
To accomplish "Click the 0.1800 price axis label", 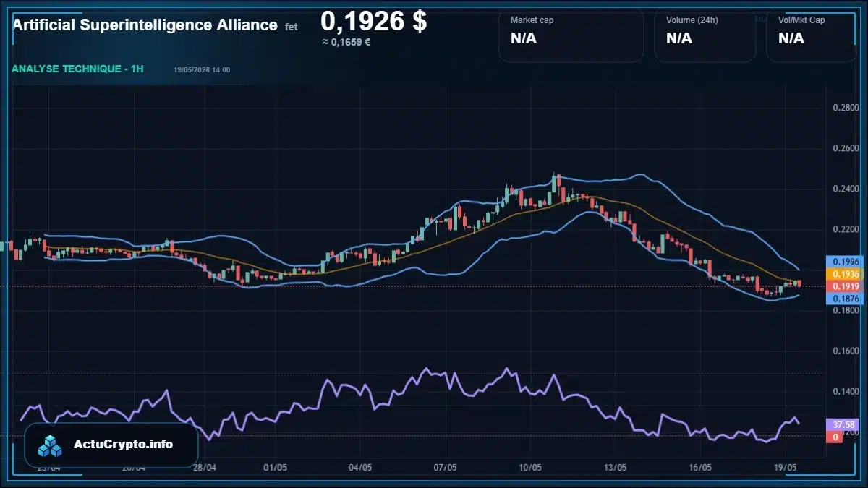I will click(846, 310).
